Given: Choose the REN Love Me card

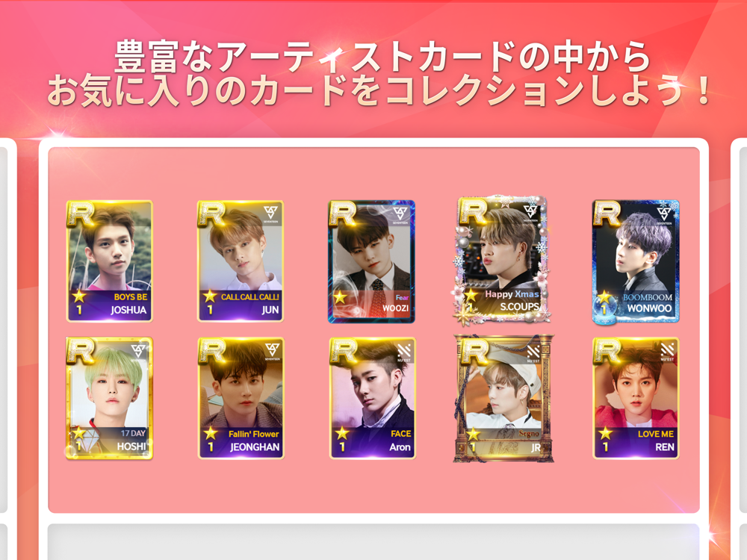Looking at the screenshot, I should (636, 399).
